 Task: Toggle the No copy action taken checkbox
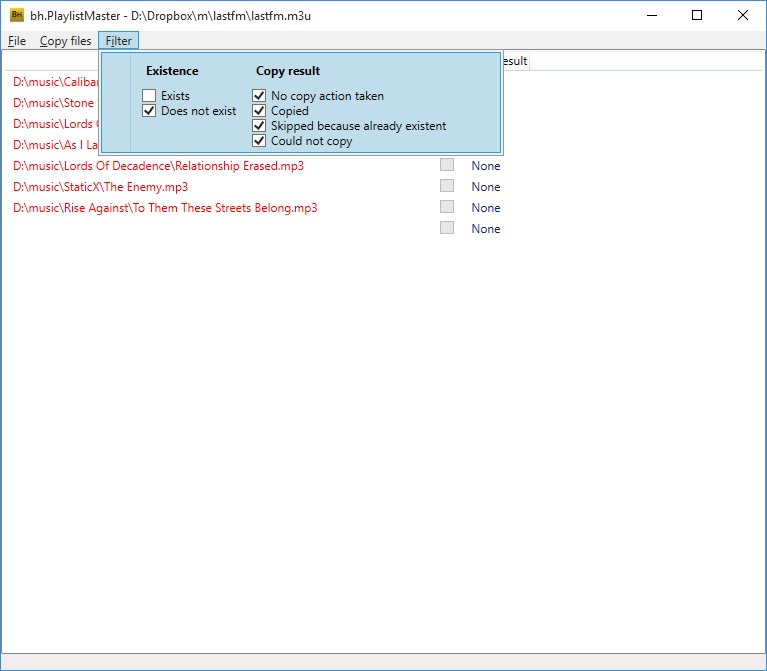(259, 96)
